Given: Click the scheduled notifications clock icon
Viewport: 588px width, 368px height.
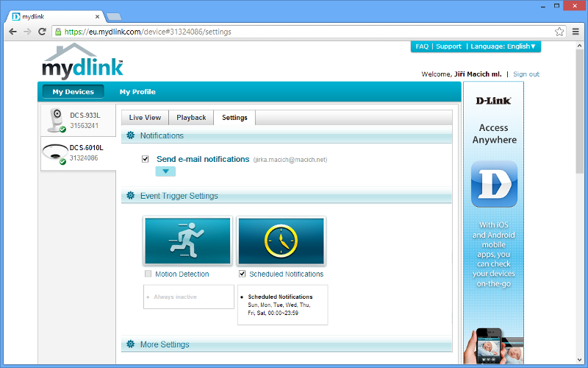Looking at the screenshot, I should (281, 241).
